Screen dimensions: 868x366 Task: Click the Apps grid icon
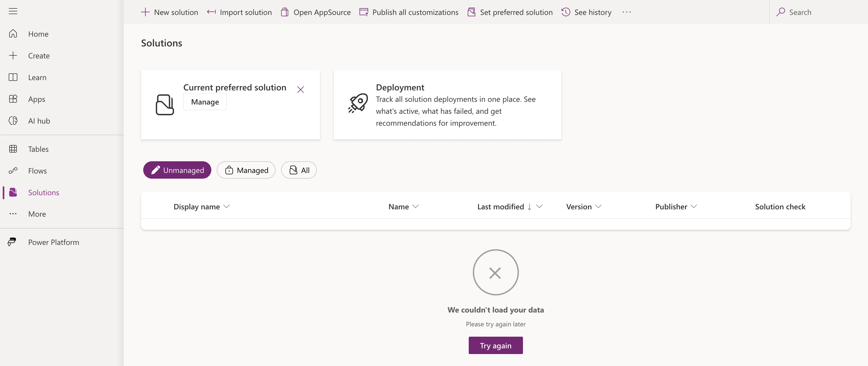(x=13, y=99)
